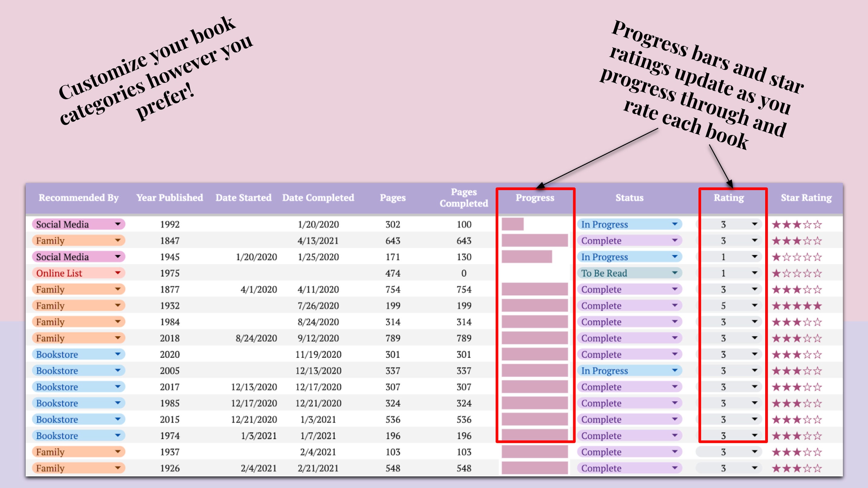Viewport: 868px width, 488px height.
Task: Expand the Online List category dropdown
Action: [119, 273]
